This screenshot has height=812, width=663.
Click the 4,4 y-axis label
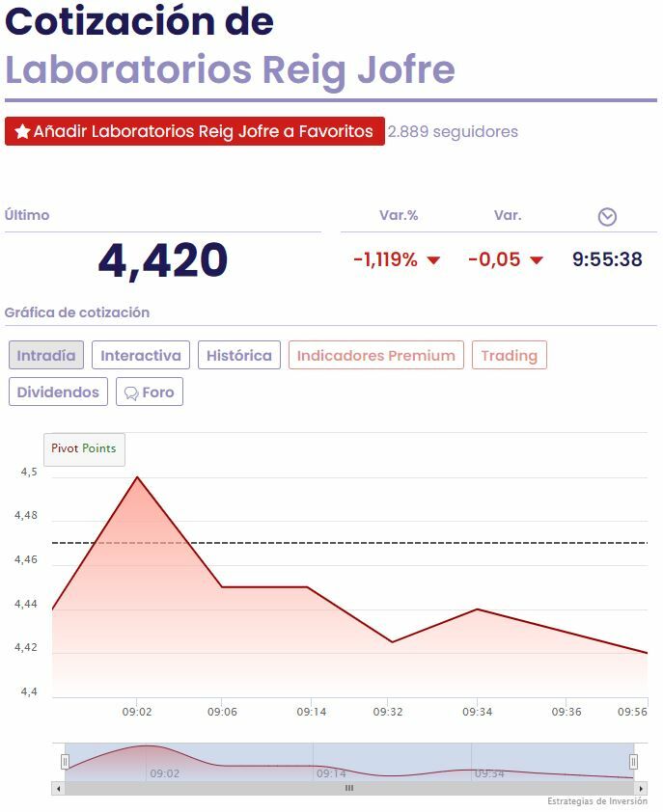click(29, 691)
